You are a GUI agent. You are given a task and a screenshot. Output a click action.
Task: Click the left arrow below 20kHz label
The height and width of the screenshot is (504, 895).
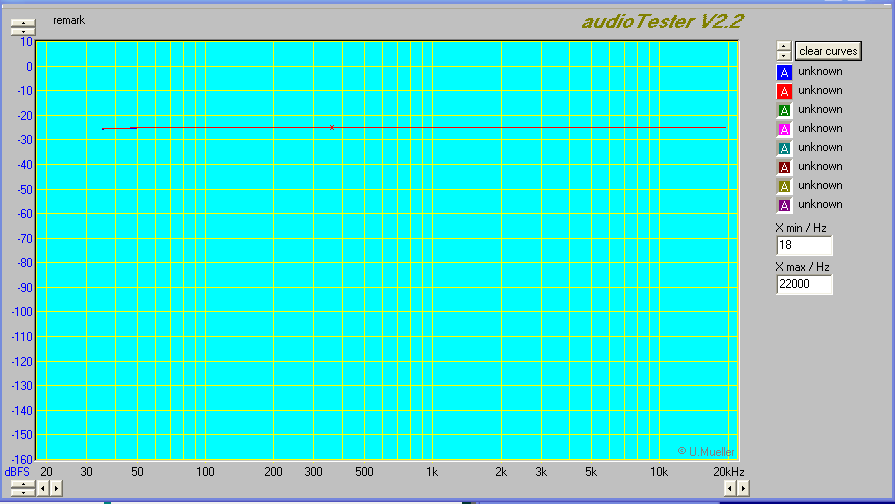(x=730, y=488)
